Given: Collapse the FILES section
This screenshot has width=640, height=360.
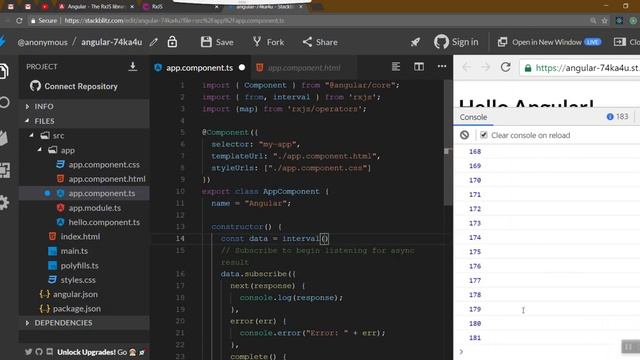Looking at the screenshot, I should 84,121.
